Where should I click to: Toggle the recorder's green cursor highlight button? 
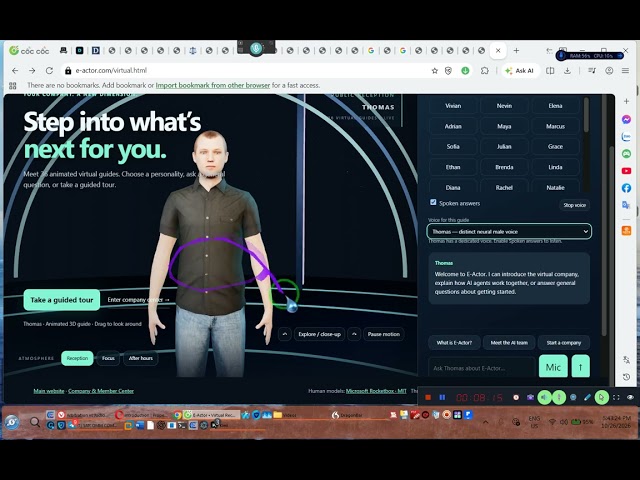(602, 397)
